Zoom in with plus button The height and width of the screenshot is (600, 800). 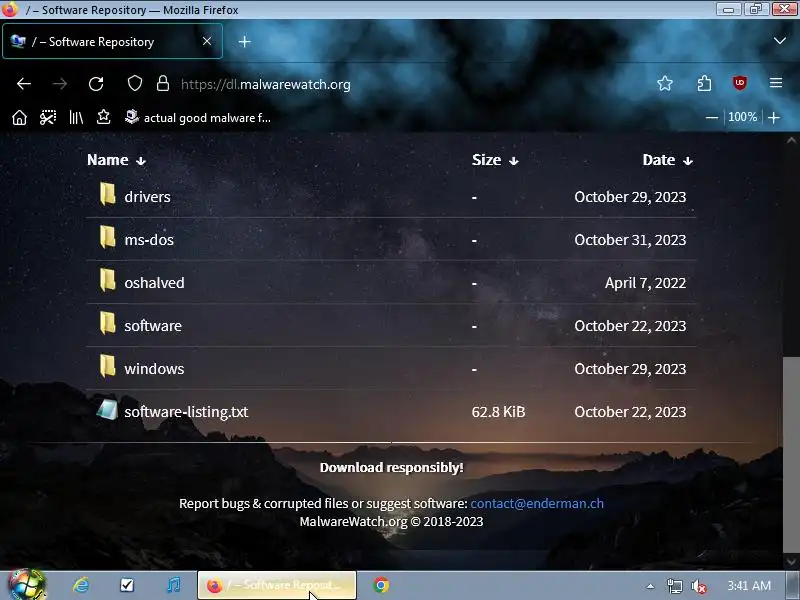[x=774, y=118]
